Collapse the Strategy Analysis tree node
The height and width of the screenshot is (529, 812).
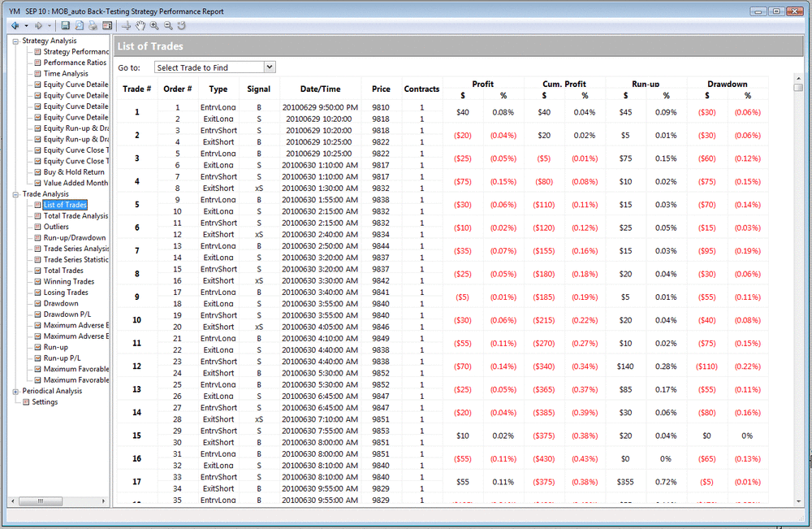[15, 41]
